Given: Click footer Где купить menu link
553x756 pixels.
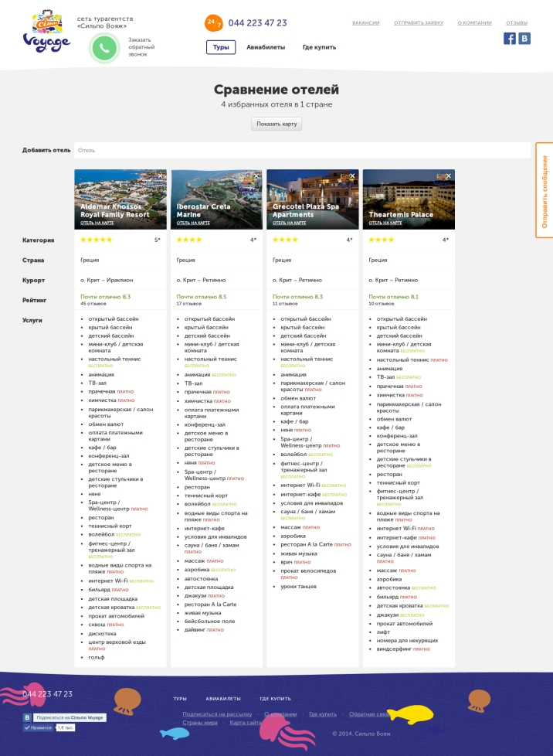Looking at the screenshot, I should (x=275, y=699).
